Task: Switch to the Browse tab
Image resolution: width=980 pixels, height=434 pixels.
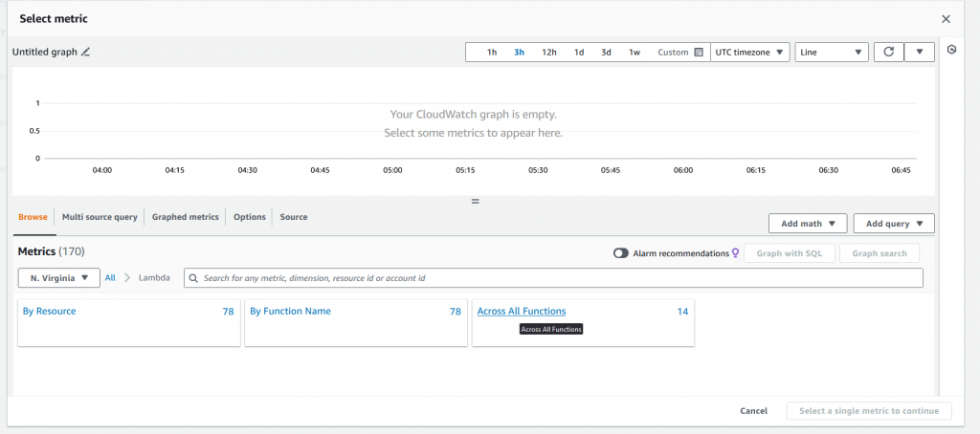Action: 33,217
